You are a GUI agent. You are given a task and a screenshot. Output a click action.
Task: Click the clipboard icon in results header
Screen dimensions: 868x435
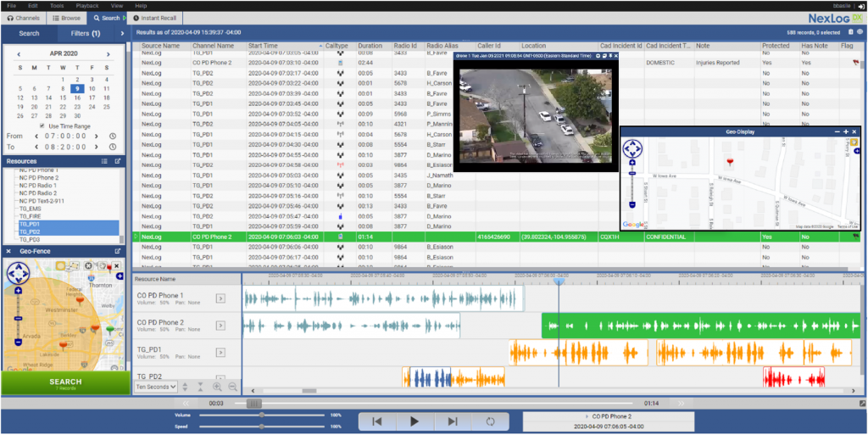[851, 32]
